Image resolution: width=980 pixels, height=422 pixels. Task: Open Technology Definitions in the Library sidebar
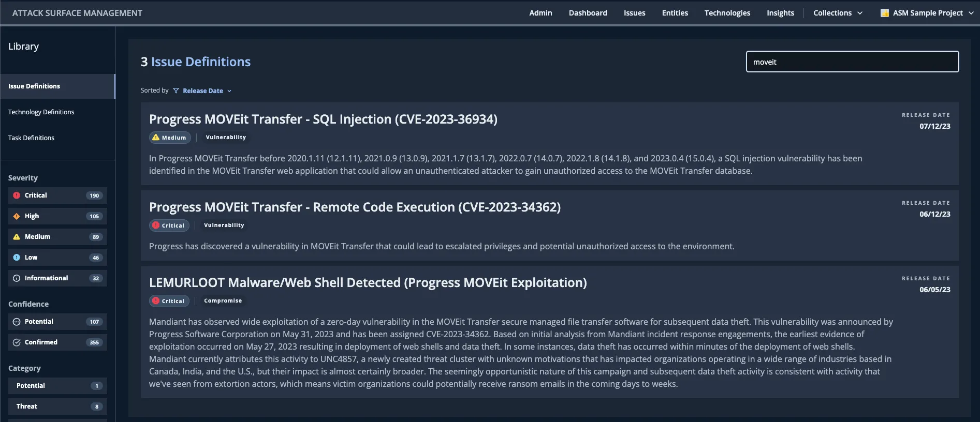point(41,112)
